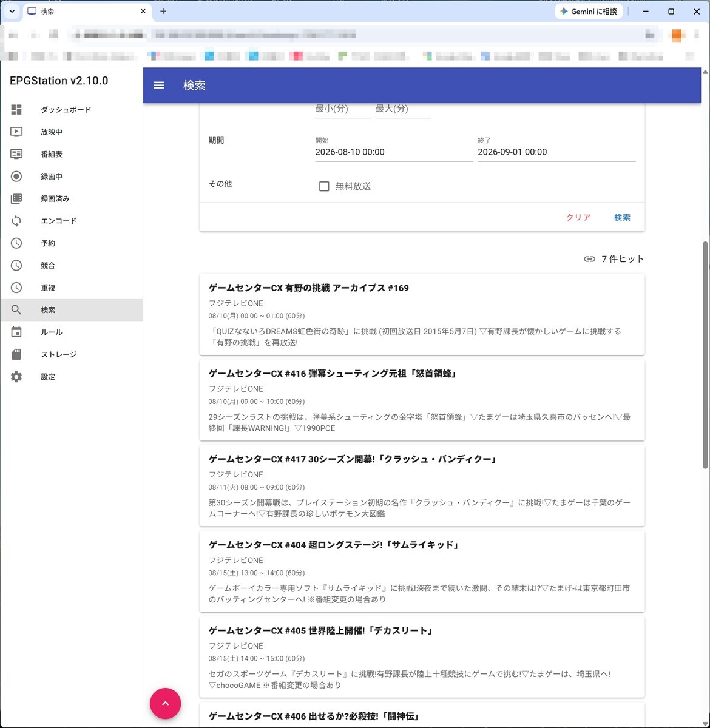
Task: Click the 競合 conflicts clock icon
Action: tap(16, 265)
